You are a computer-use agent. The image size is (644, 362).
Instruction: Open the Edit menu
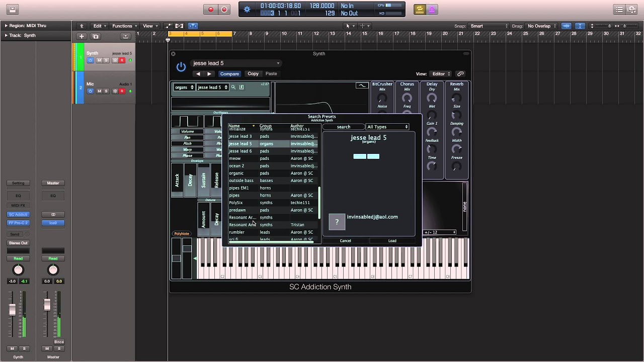point(99,26)
